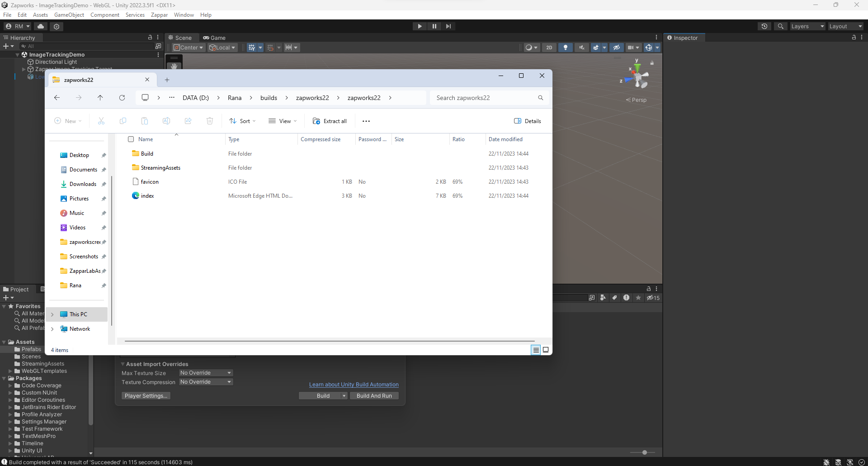The height and width of the screenshot is (466, 868).
Task: Toggle grid visibility in Scene view
Action: click(x=252, y=48)
